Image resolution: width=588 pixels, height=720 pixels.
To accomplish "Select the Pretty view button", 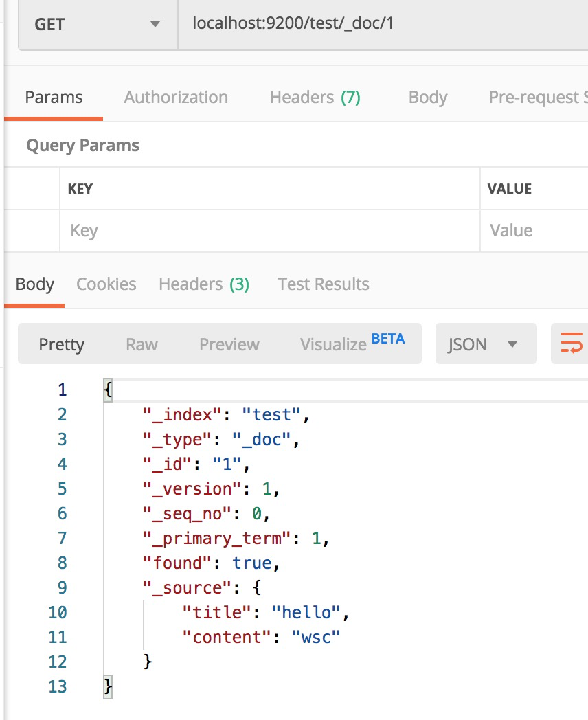I will pos(61,344).
